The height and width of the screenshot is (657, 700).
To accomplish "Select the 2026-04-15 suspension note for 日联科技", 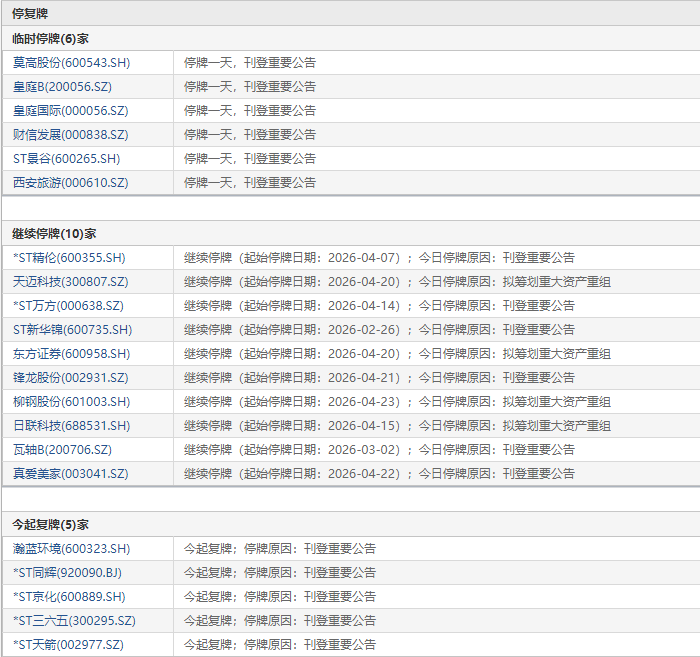I will click(397, 426).
